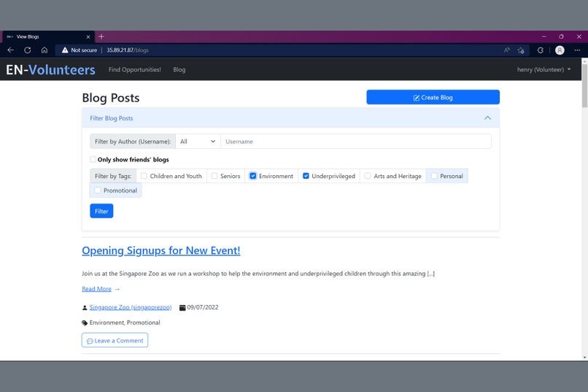Image resolution: width=588 pixels, height=392 pixels.
Task: Check the Arts and Heritage tag
Action: (368, 176)
